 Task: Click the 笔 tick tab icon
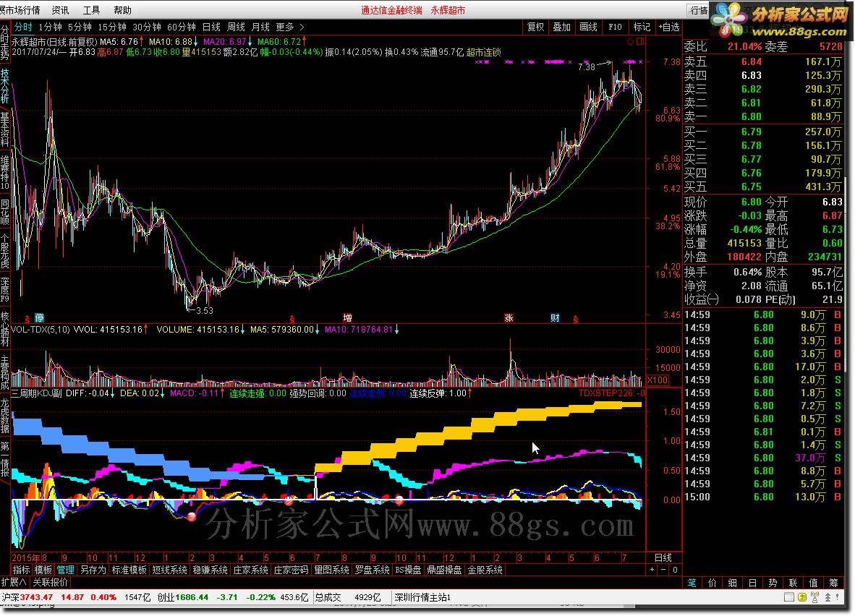coord(692,583)
